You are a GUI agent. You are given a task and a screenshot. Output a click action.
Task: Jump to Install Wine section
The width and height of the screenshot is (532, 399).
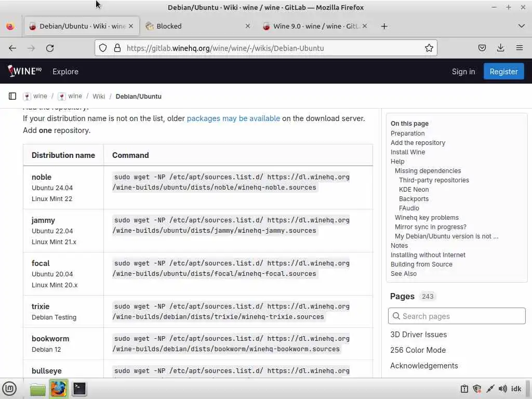coord(408,152)
